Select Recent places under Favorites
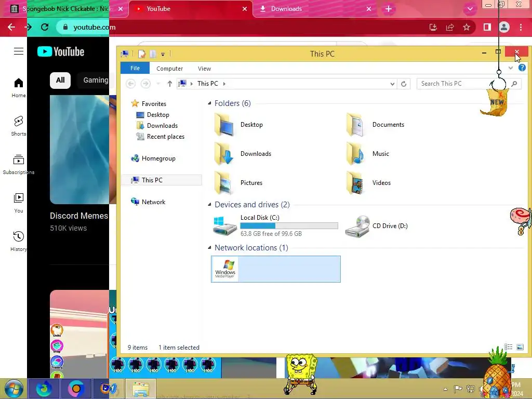This screenshot has height=399, width=532. pos(160,137)
